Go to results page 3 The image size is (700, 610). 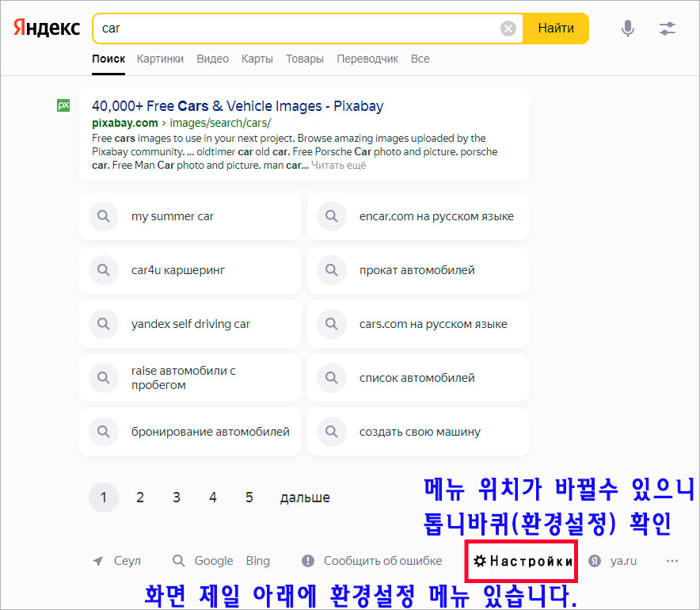[x=177, y=497]
